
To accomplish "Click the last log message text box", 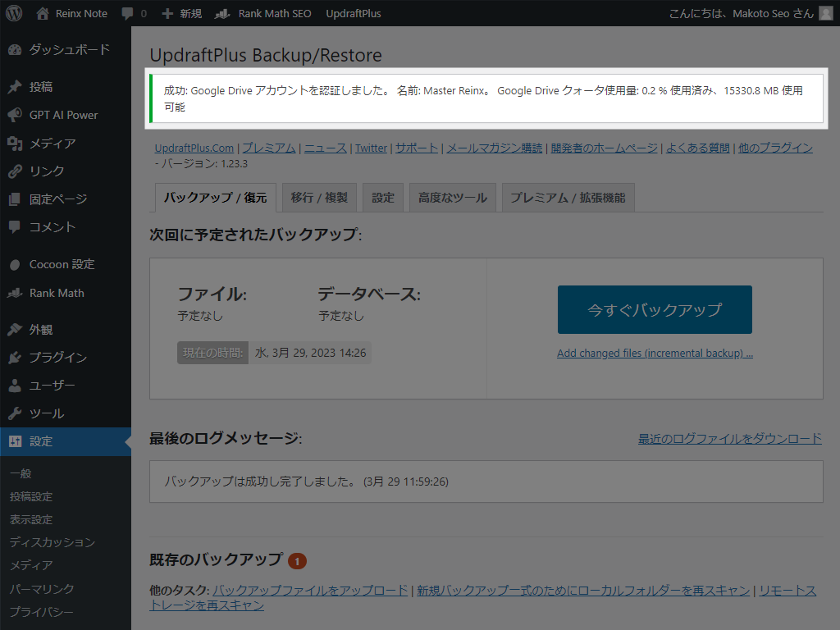I will coord(486,482).
